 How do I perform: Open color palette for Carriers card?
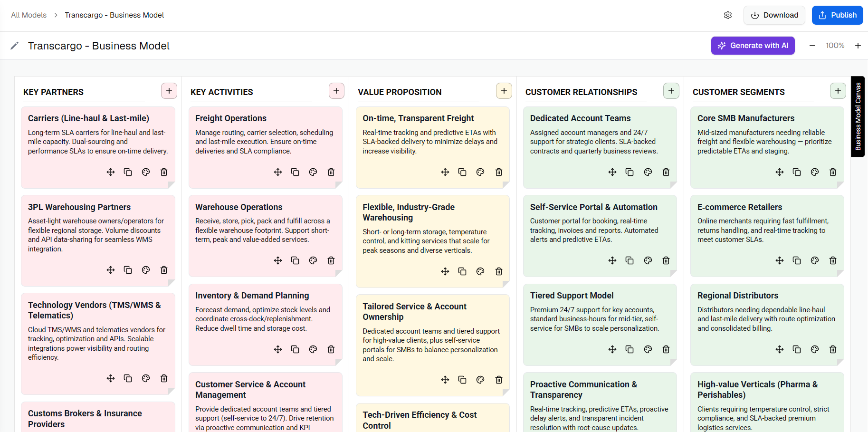(x=146, y=172)
